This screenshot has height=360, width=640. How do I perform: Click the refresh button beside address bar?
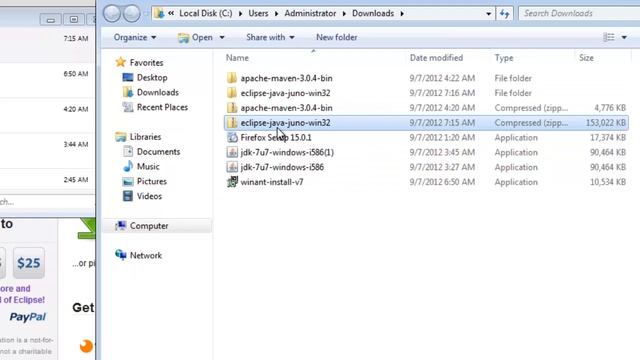click(504, 13)
